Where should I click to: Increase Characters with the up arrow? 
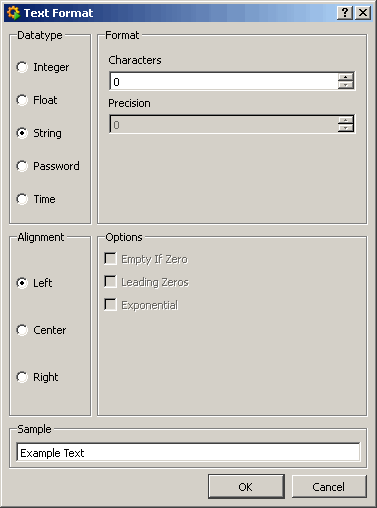coord(345,77)
